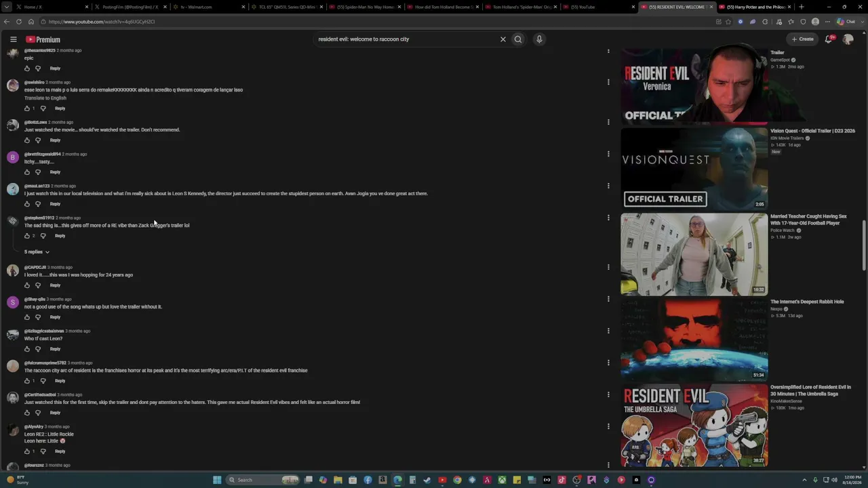Open the three-dot menu on @swishiro's comment
The image size is (868, 488).
point(608,82)
